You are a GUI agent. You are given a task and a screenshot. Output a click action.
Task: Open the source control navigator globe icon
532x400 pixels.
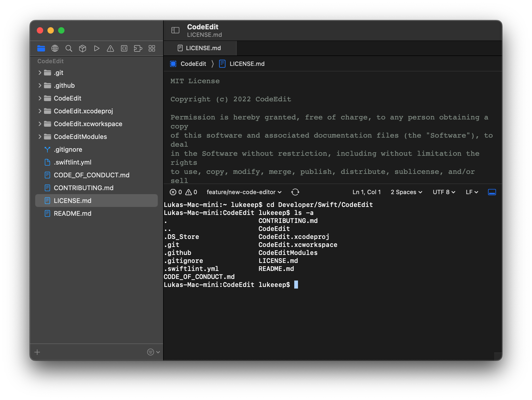[x=55, y=48]
